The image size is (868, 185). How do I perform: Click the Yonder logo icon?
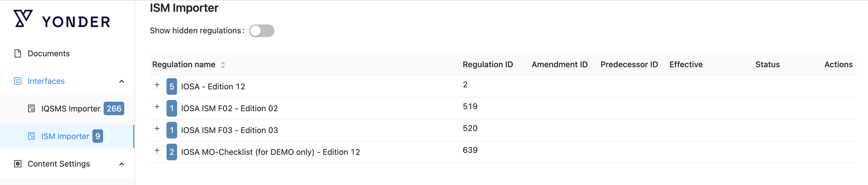[x=23, y=19]
